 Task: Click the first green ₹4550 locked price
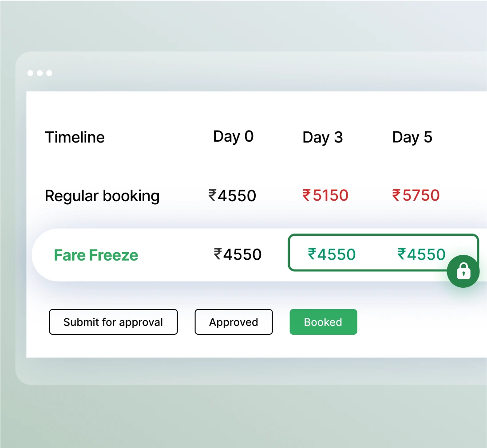pos(332,254)
